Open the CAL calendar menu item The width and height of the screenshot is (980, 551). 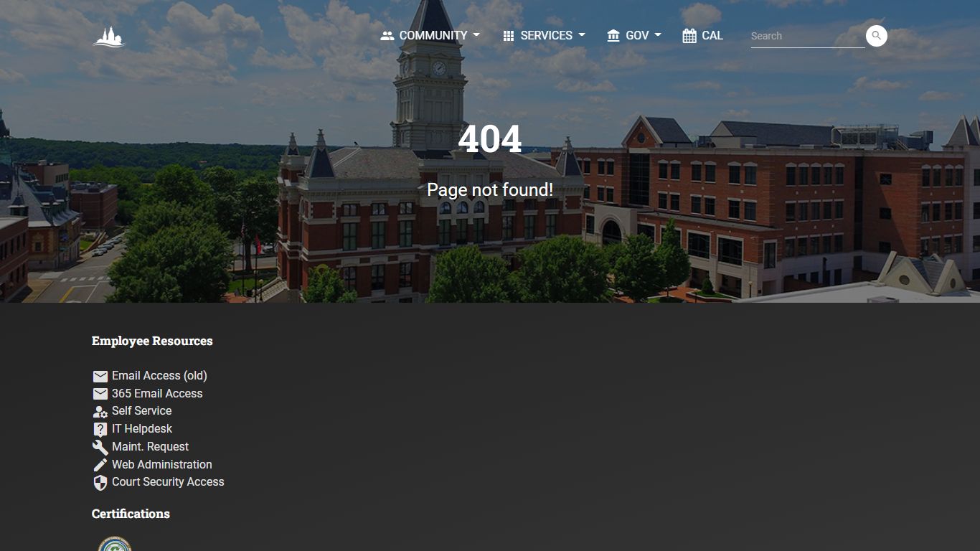702,35
